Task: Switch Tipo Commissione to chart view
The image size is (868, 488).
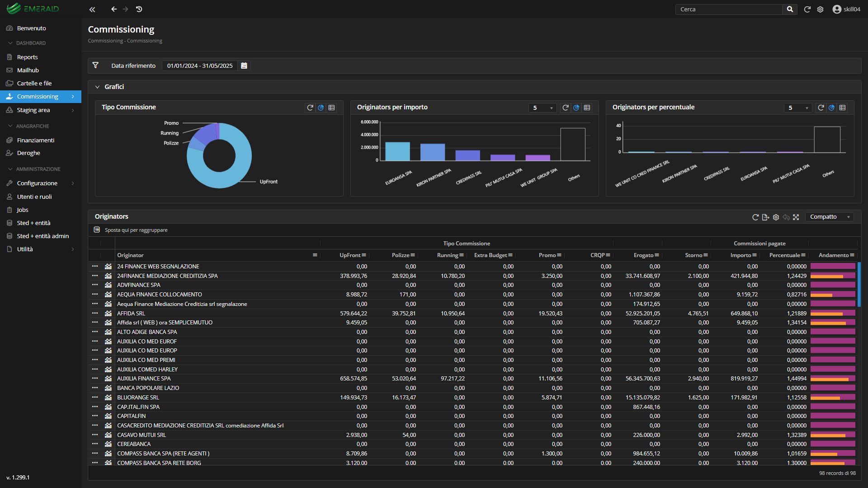Action: (321, 108)
